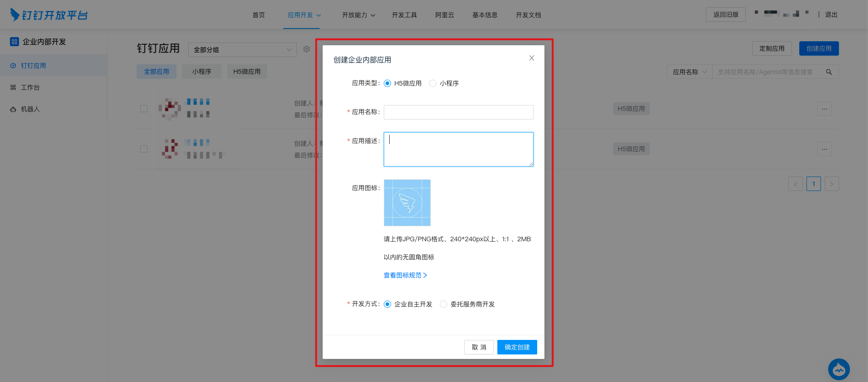Open more actions for the second app row
Viewport: 868px width, 382px height.
coord(825,149)
